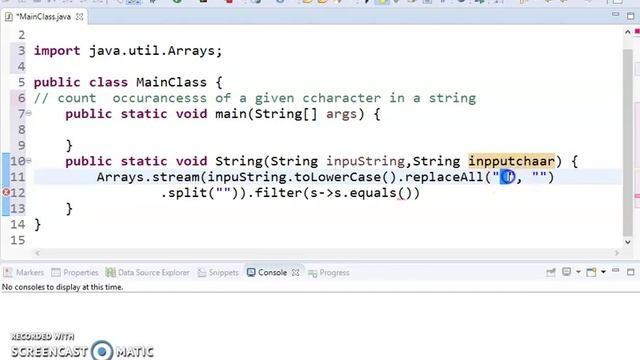This screenshot has width=640, height=360.
Task: Click the closing brace on line 14
Action: click(x=38, y=224)
